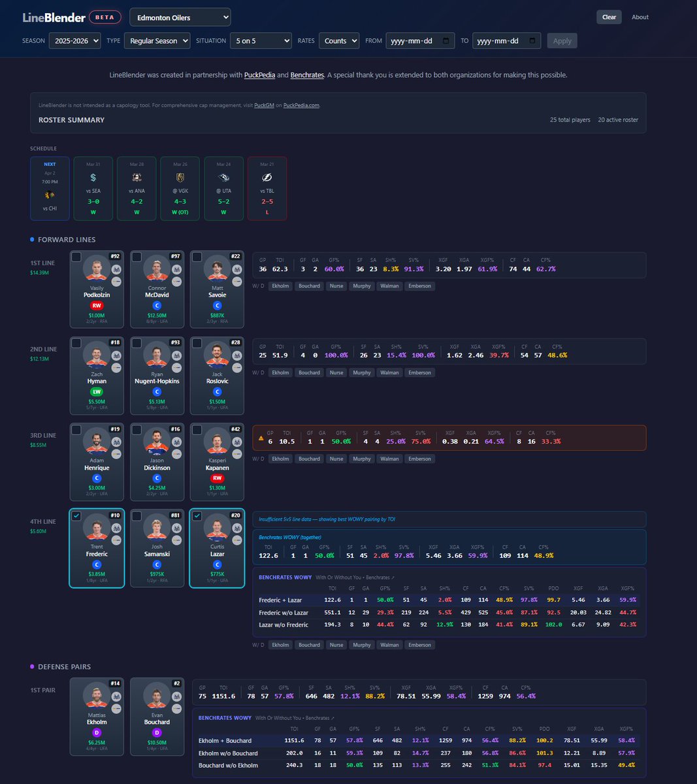This screenshot has width=697, height=784.
Task: Open the Edmonton Oilers team dropdown
Action: pyautogui.click(x=180, y=17)
